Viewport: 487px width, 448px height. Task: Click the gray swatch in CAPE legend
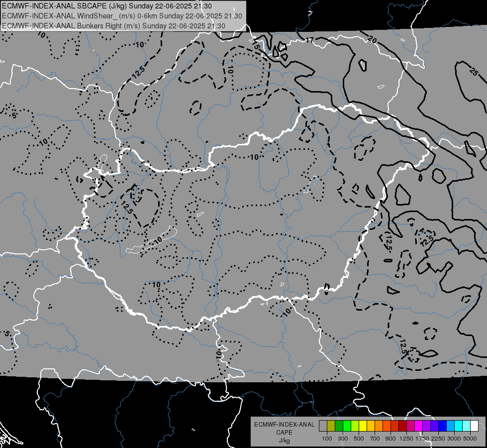click(x=323, y=426)
